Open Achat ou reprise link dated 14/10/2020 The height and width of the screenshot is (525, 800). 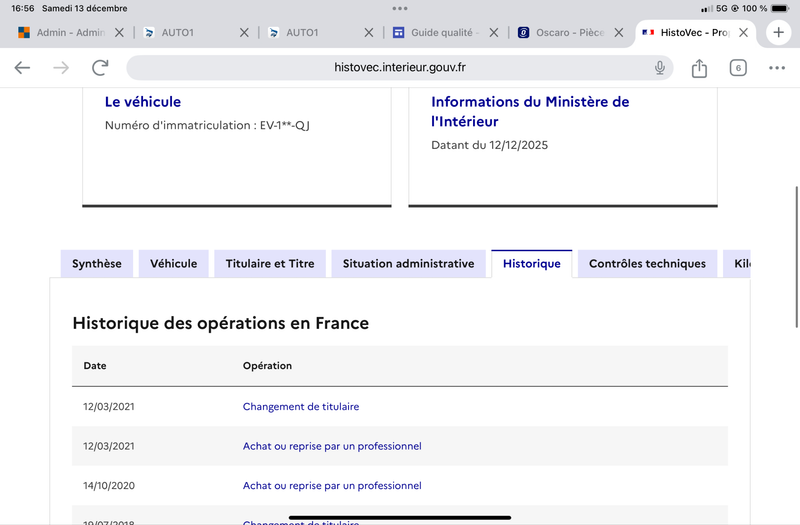[332, 486]
